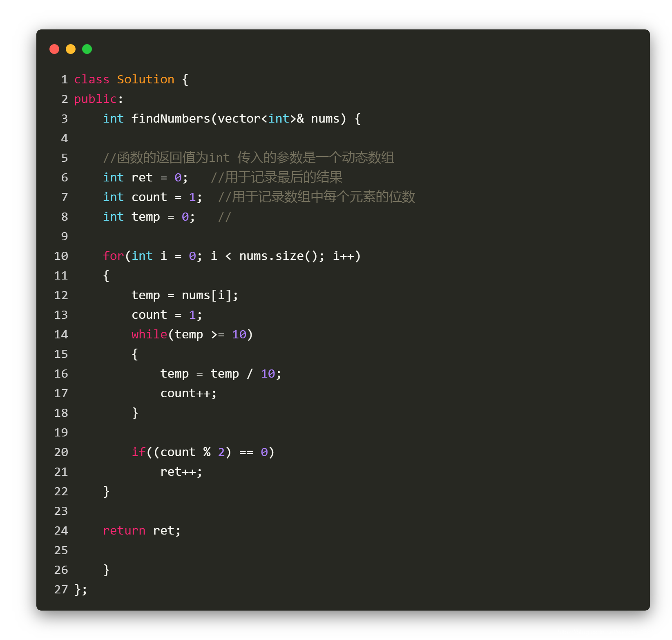Click the comment on line 7 about digits
This screenshot has width=672, height=640.
(x=317, y=197)
